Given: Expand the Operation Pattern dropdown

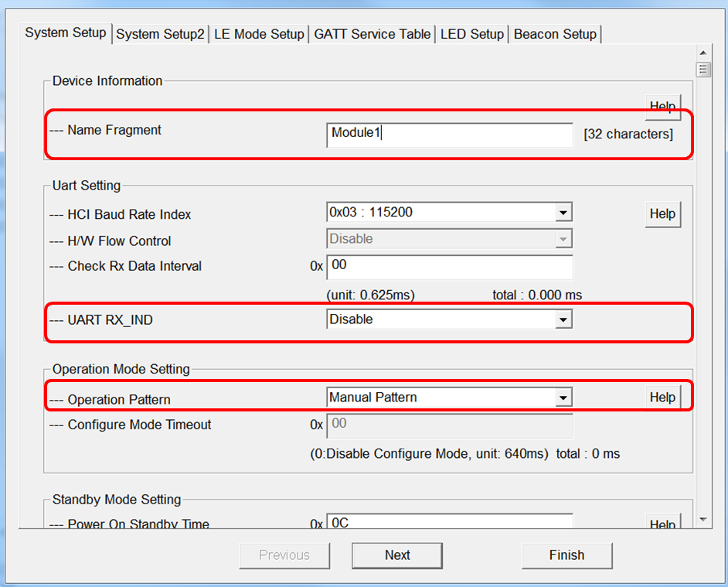Looking at the screenshot, I should (x=563, y=398).
